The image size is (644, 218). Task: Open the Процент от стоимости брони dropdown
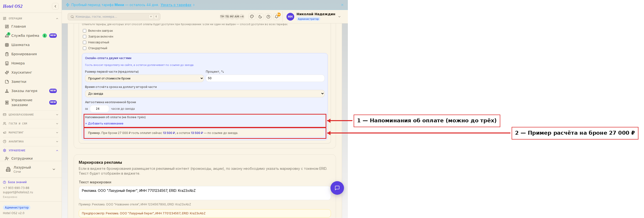[144, 78]
